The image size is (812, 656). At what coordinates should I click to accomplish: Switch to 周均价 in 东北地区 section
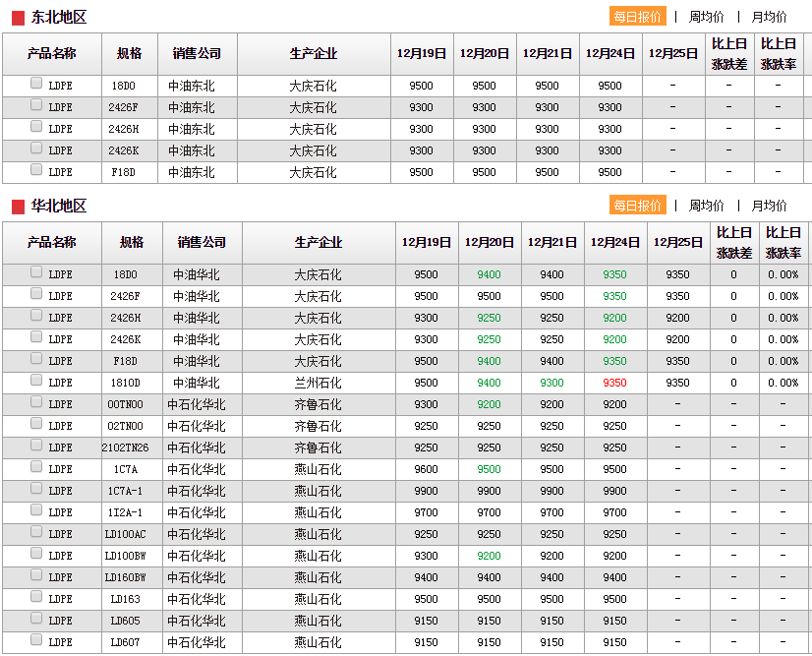706,17
